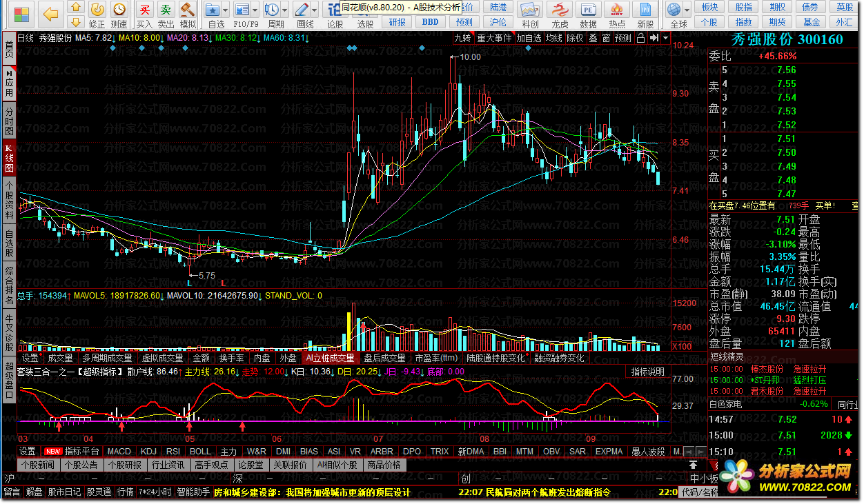The image size is (864, 504).
Task: Select the 个股资料 sidebar tab
Action: tap(8, 199)
